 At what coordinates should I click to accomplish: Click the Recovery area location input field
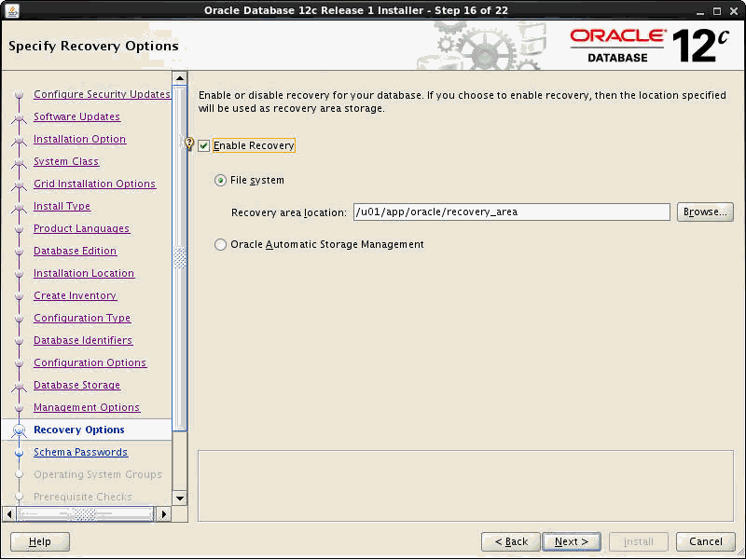pos(511,212)
